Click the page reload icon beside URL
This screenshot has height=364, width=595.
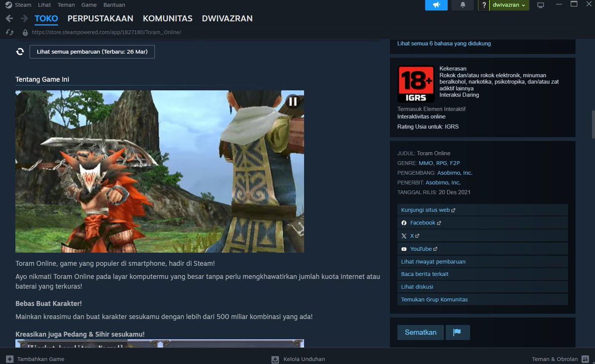[x=9, y=32]
